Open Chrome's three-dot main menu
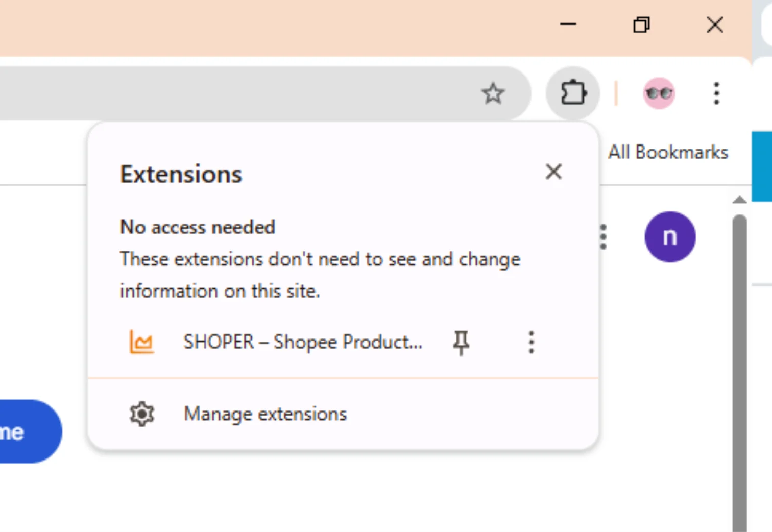 (x=716, y=93)
